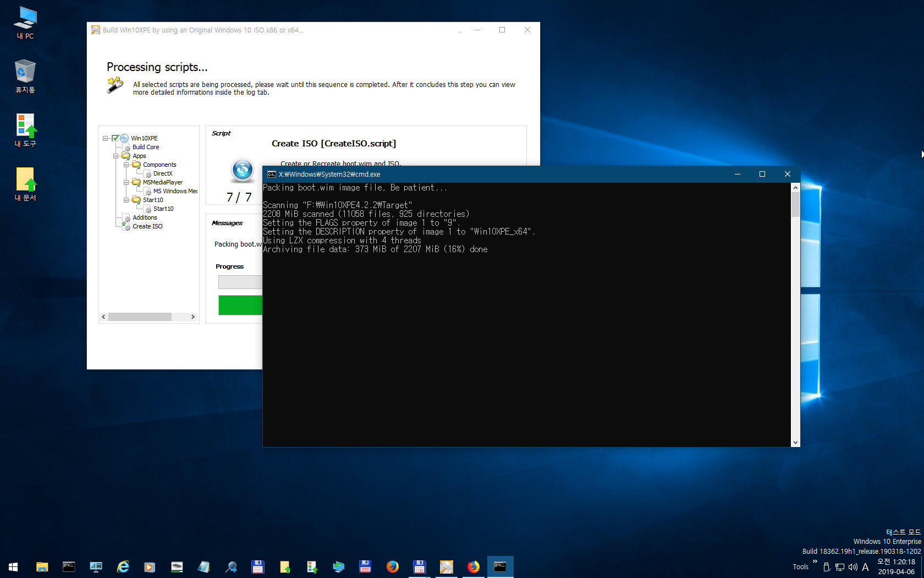Select the Additions script
Screen dimensions: 924x578
pos(145,217)
